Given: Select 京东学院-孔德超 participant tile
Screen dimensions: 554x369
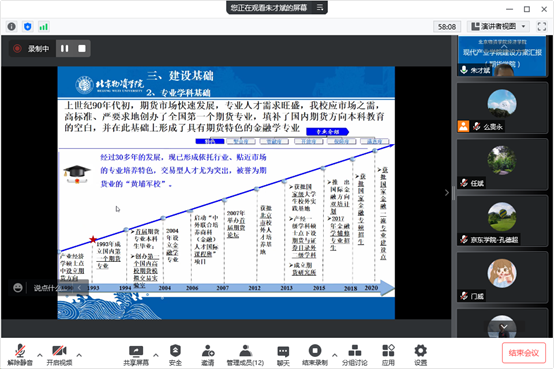Looking at the screenshot, I should coord(502,221).
